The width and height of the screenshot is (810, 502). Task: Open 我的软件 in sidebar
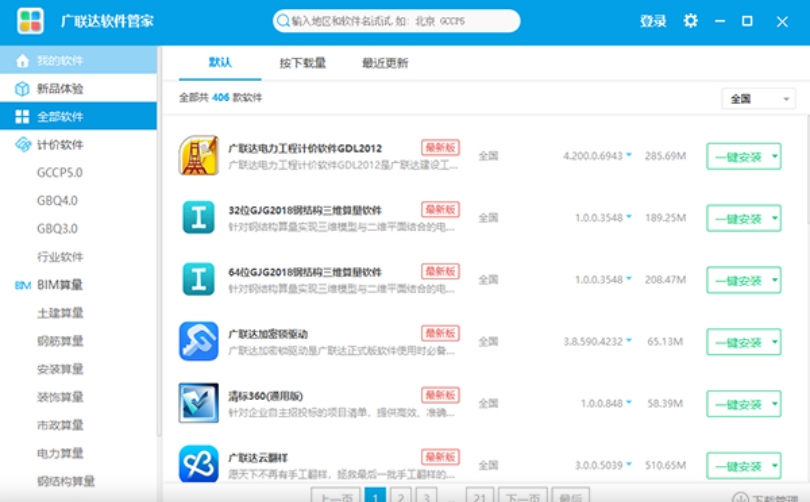79,60
